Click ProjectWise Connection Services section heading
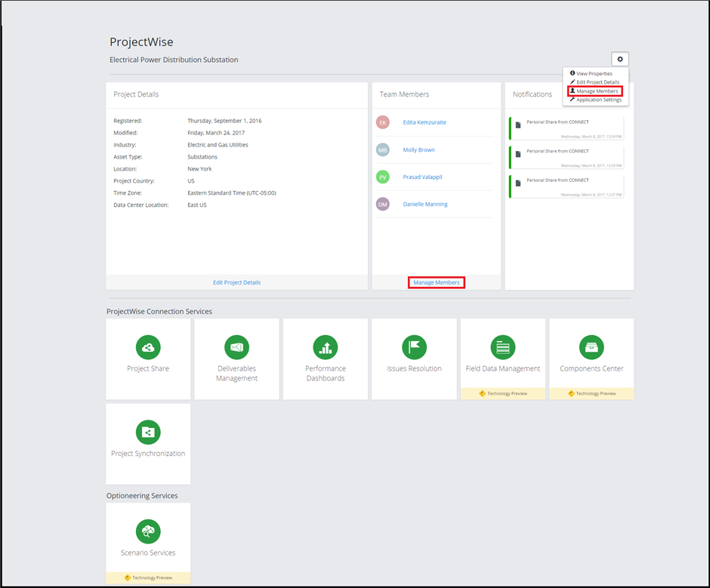 (159, 312)
